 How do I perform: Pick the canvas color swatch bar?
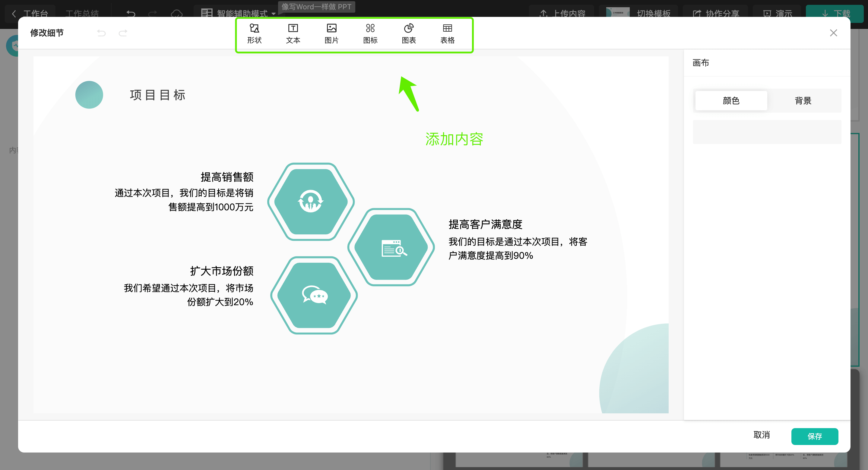coord(767,132)
